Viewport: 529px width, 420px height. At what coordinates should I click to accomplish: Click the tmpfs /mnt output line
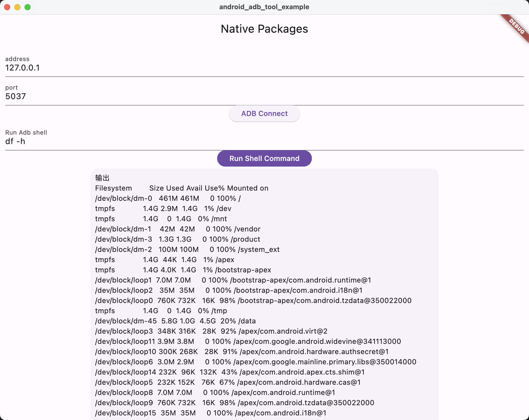(x=161, y=219)
